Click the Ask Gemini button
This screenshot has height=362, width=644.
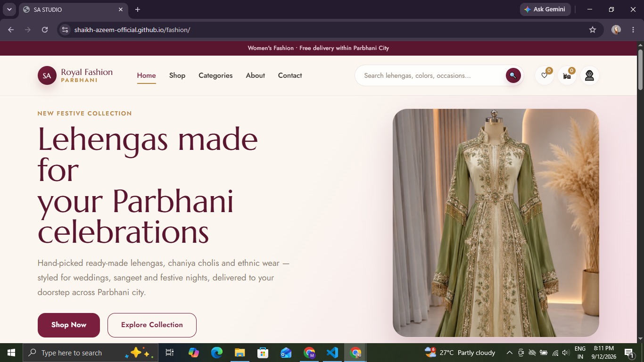pos(545,9)
